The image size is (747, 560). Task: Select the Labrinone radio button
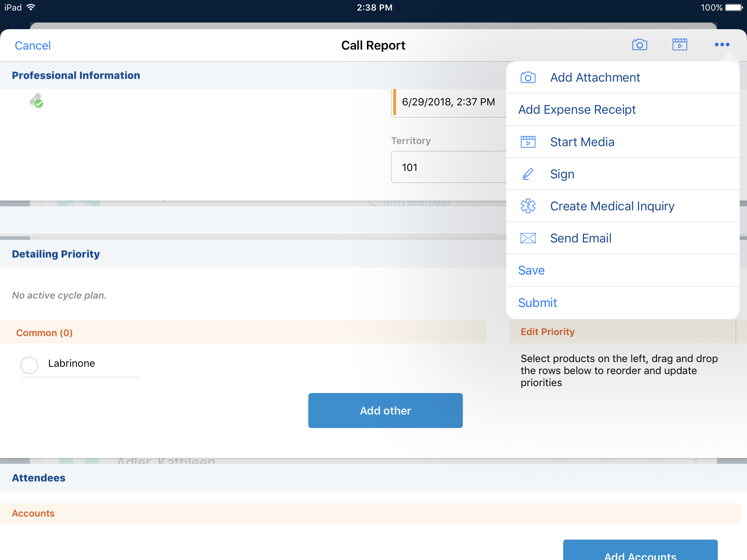pos(29,365)
